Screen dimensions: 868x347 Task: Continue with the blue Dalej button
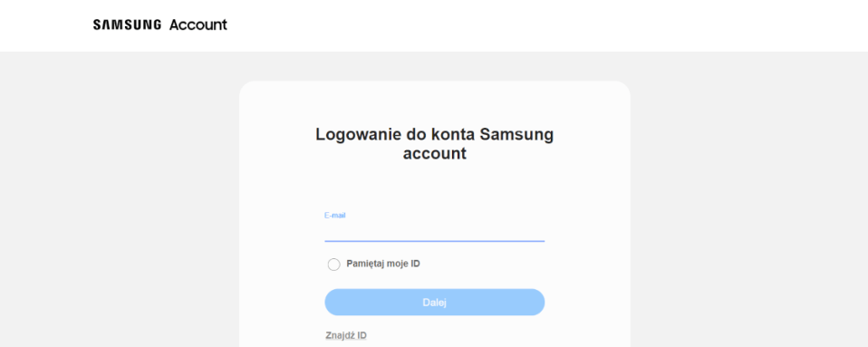click(435, 303)
